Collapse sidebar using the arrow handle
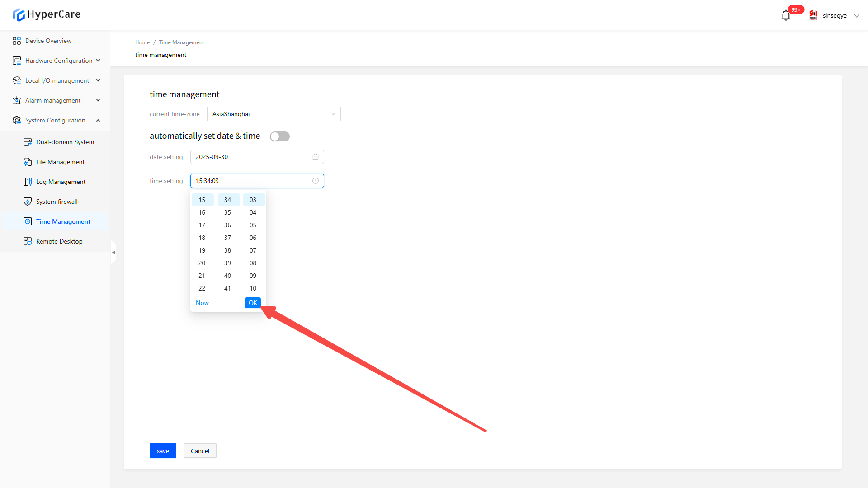The width and height of the screenshot is (868, 488). click(x=113, y=253)
